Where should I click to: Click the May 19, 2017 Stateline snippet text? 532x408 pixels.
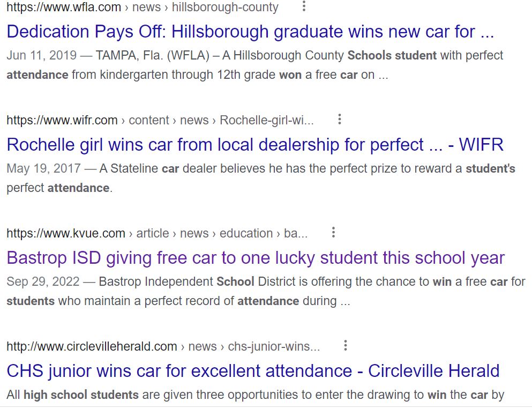click(260, 178)
